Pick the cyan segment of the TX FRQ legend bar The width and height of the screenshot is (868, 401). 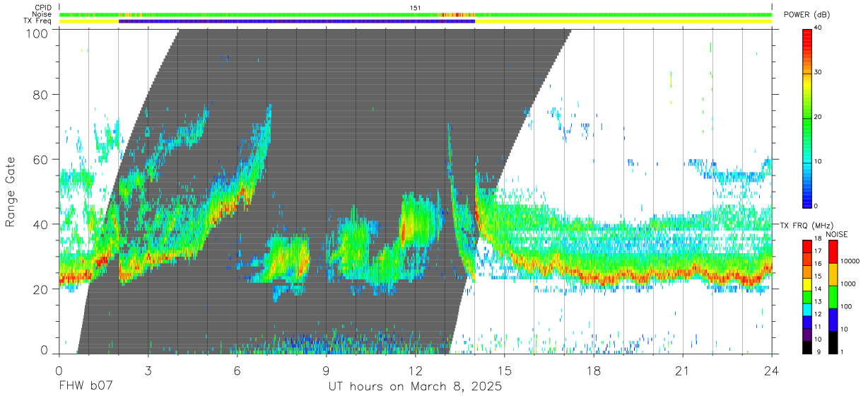(808, 310)
